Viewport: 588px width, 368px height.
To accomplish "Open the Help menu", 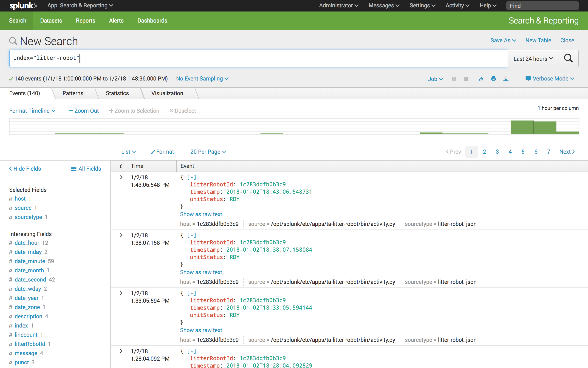I will [488, 6].
